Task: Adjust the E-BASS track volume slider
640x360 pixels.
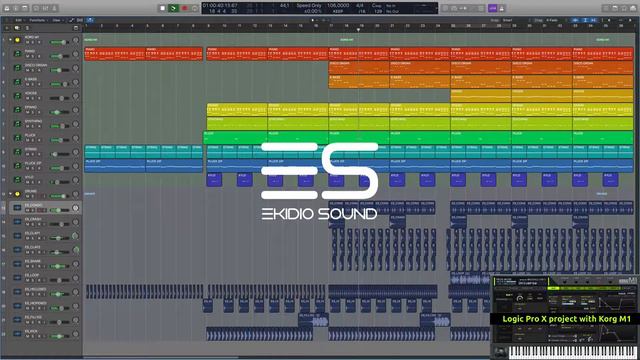Action: point(59,84)
